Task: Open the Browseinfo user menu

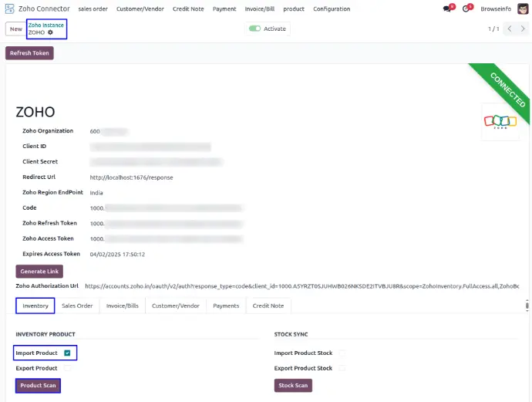Action: click(x=496, y=8)
